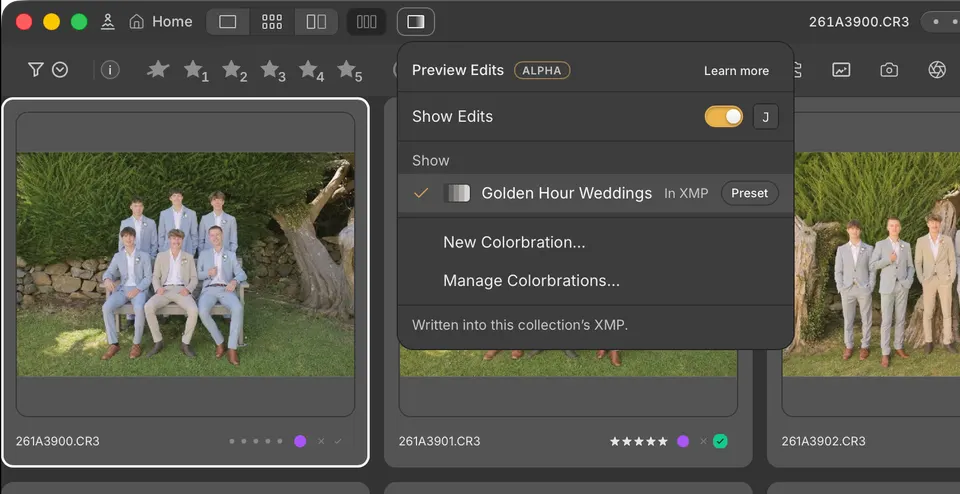The height and width of the screenshot is (494, 960).
Task: Click the Home button
Action: [x=161, y=21]
